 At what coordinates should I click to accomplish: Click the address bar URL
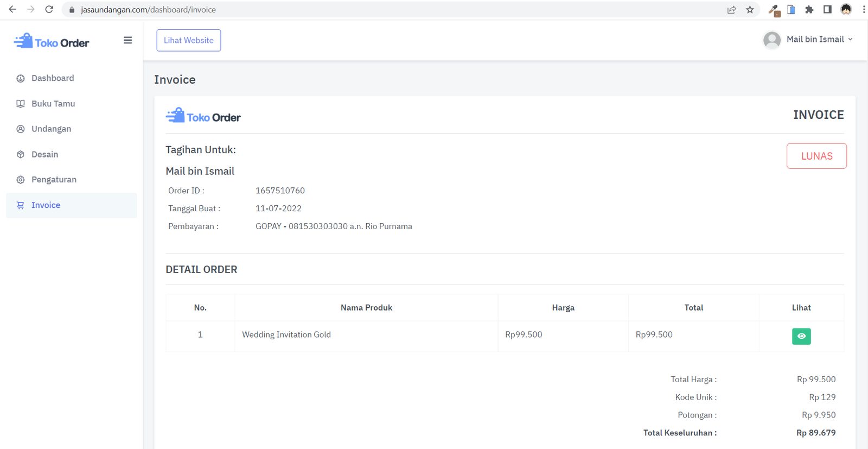[148, 10]
